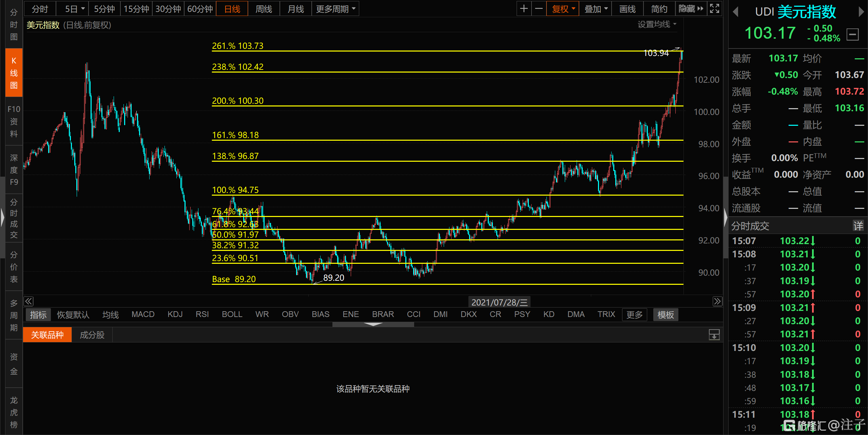Screen dimensions: 868x435
Task: Switch to 月线 monthly timeframe
Action: click(296, 9)
